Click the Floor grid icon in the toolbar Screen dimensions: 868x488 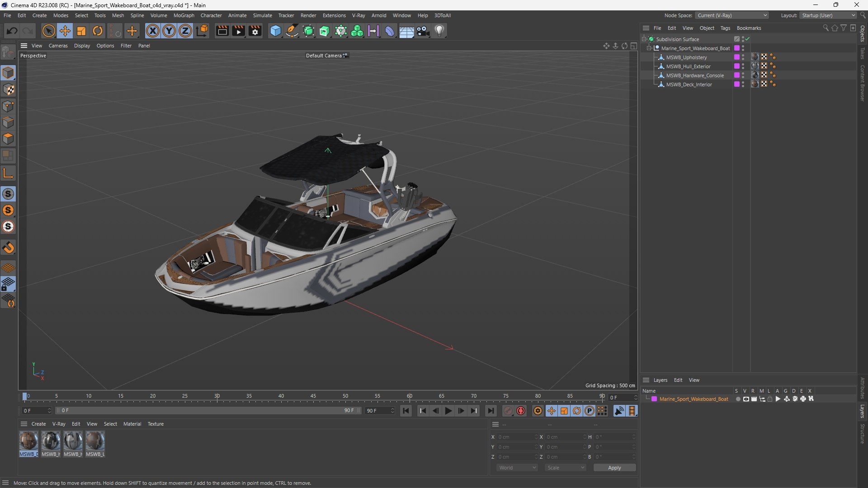(406, 31)
